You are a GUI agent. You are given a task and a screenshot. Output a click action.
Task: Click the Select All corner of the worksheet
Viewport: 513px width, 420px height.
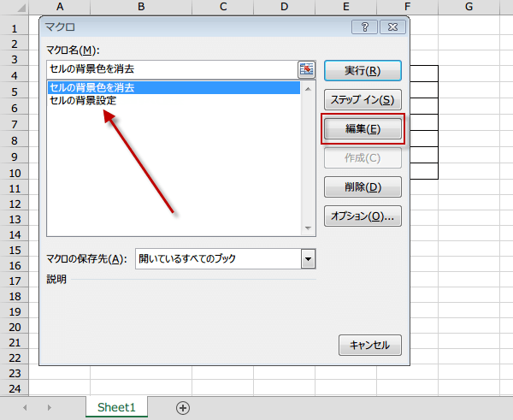coord(15,7)
